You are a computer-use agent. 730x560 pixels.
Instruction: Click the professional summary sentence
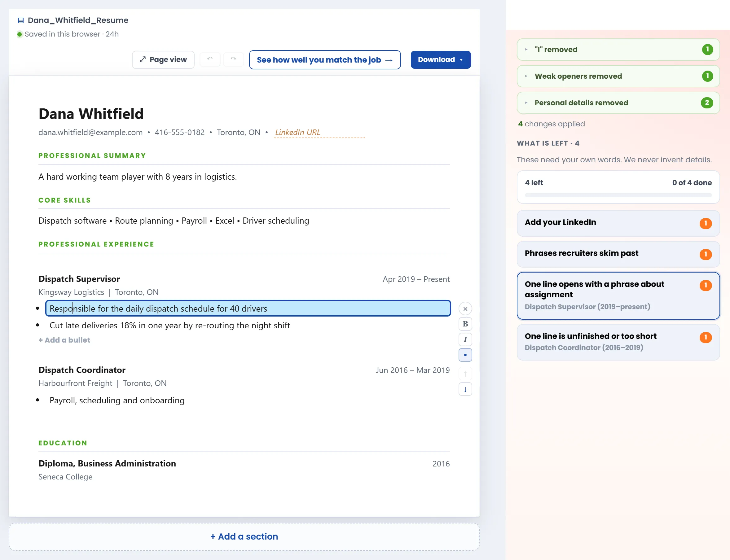tap(137, 177)
